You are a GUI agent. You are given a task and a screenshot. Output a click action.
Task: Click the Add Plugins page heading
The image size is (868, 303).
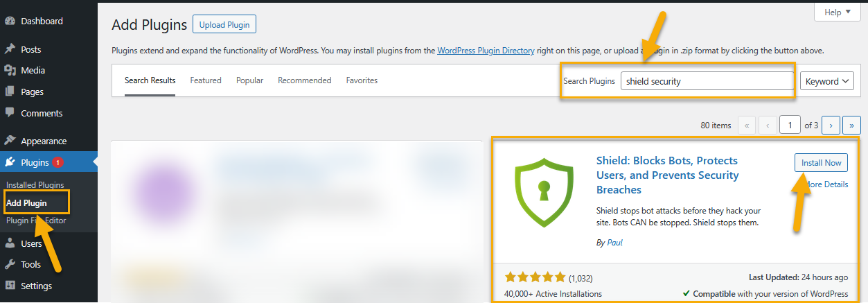tap(149, 25)
